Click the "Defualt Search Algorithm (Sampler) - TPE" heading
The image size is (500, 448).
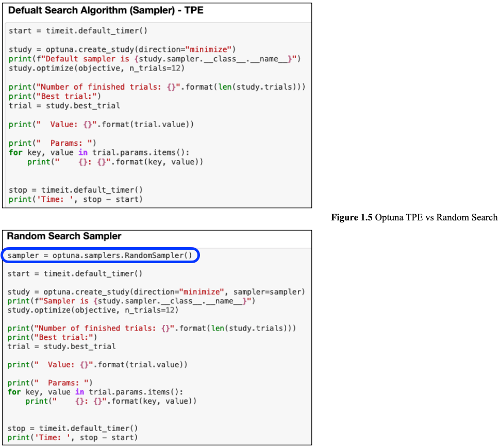point(106,10)
